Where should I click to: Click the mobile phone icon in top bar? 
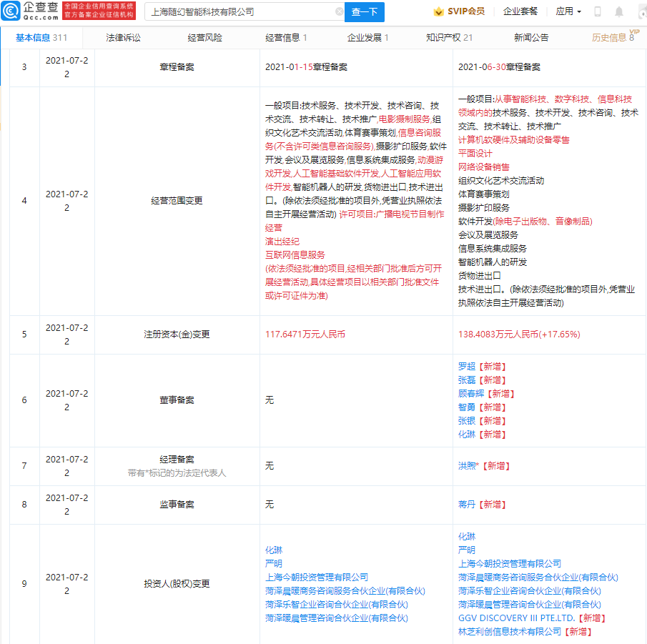597,11
